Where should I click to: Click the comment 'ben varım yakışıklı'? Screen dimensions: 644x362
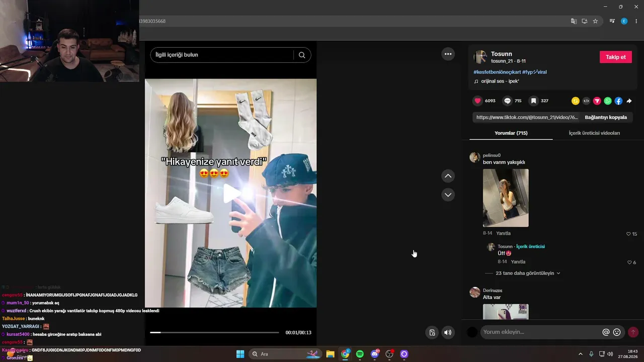click(x=504, y=162)
